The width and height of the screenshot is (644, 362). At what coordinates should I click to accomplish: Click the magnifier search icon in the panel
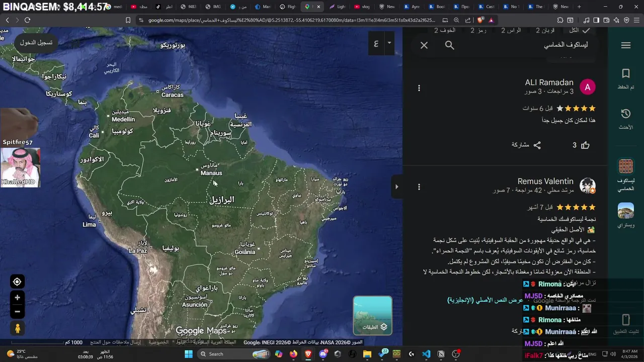pyautogui.click(x=450, y=45)
